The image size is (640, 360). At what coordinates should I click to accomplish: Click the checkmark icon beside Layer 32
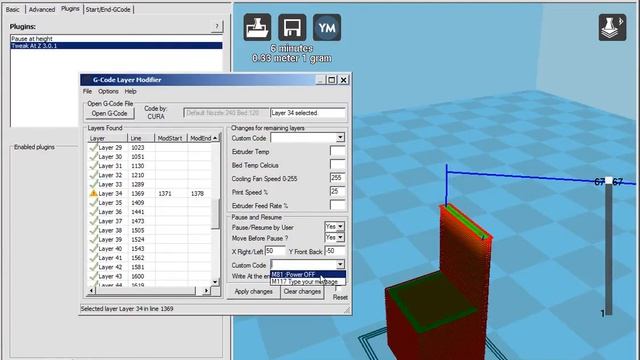pos(93,175)
